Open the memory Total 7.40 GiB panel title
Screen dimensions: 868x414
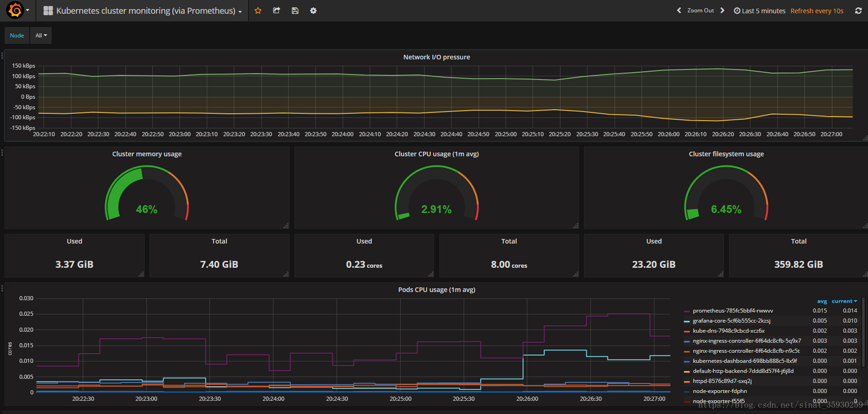(x=219, y=241)
